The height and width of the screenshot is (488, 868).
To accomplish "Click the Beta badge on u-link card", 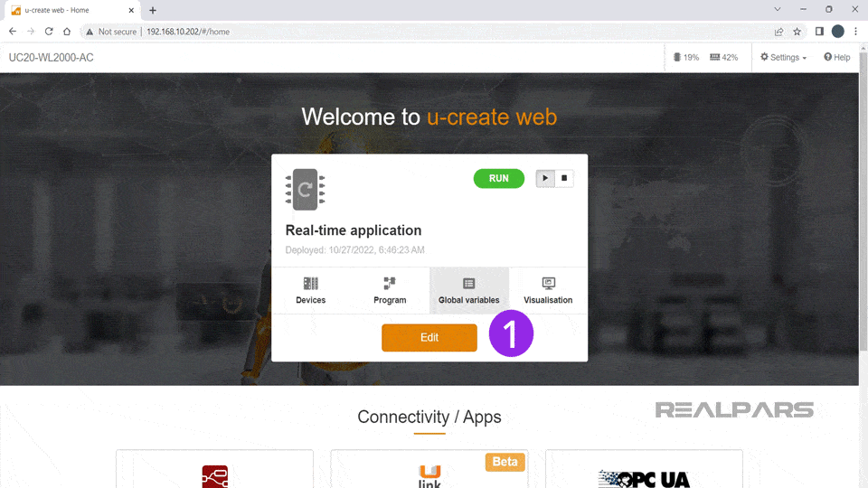I will click(505, 462).
